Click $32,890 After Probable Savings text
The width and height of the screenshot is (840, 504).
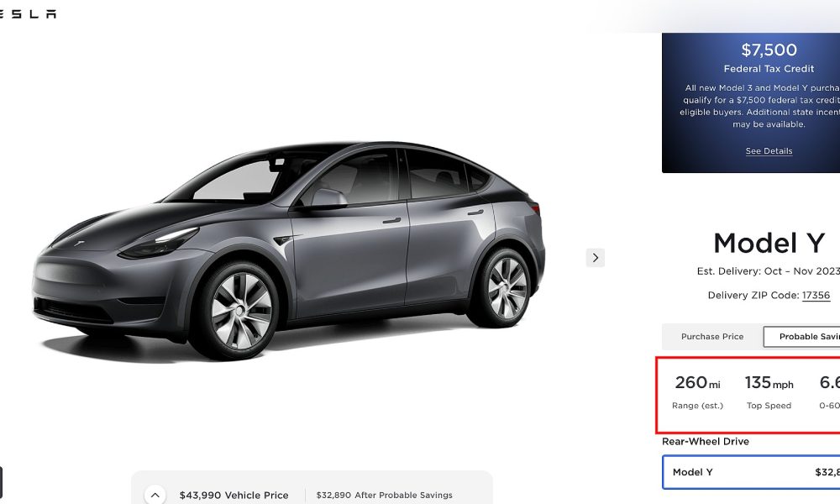click(384, 496)
